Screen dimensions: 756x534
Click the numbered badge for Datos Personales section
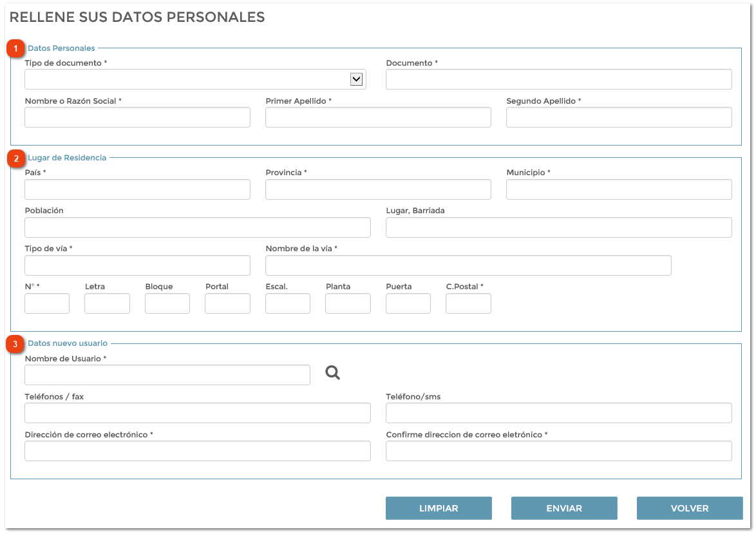tap(16, 48)
